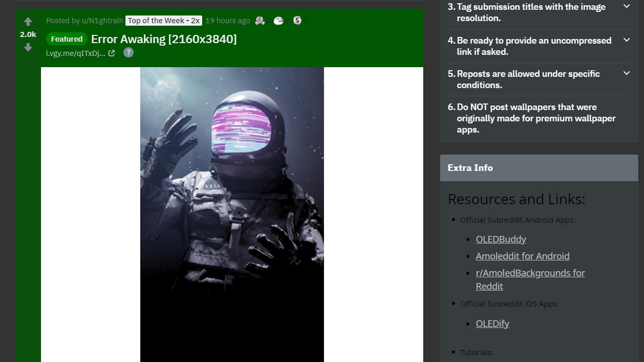The height and width of the screenshot is (362, 644).
Task: Click the second award icon in header
Action: click(279, 21)
